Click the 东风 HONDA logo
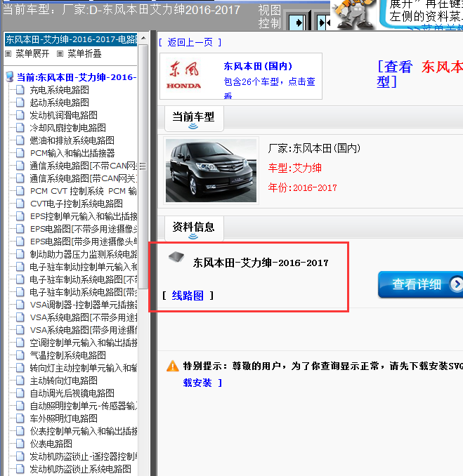Viewport: 463px width, 476px height. [x=184, y=76]
